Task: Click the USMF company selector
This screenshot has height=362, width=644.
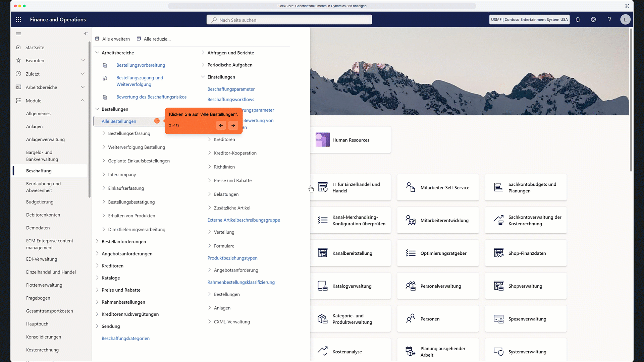Action: click(529, 20)
